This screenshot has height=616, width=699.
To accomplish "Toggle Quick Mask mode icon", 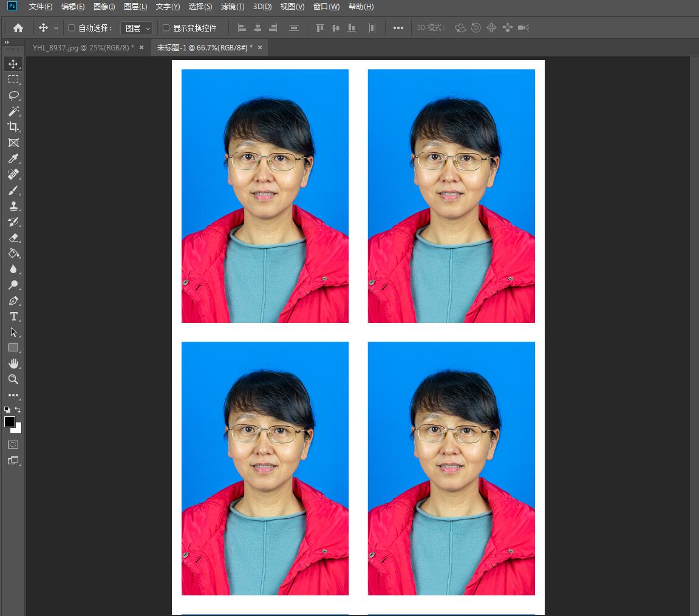I will tap(13, 445).
